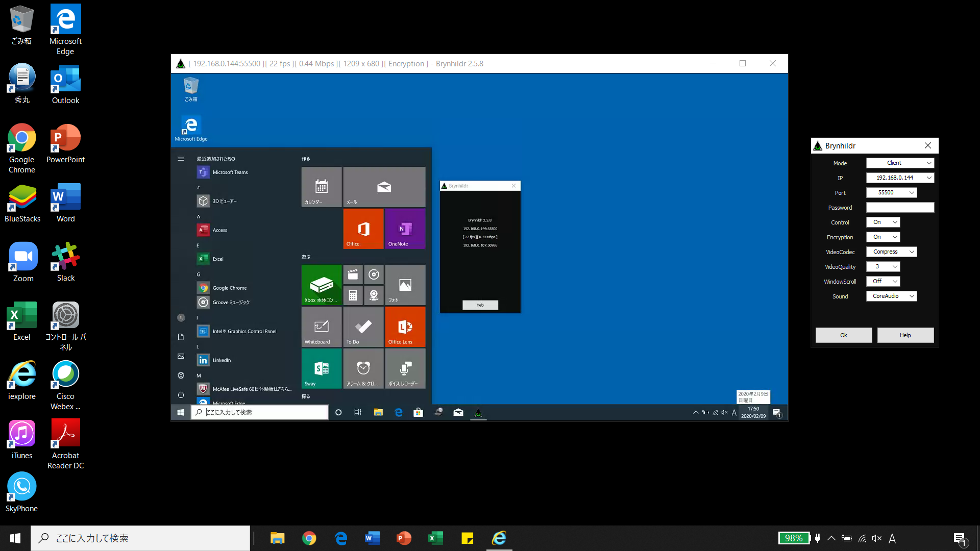Open the Slack desktop shortcut
Screen dimensions: 980x551
pos(65,262)
